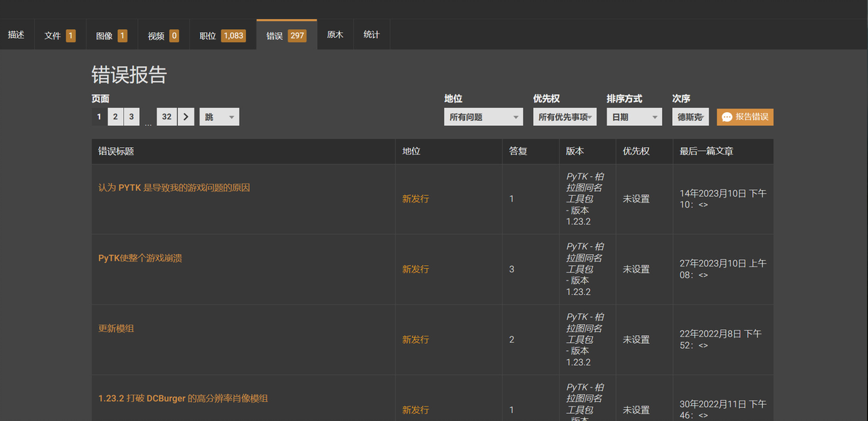Open bug report 1.23.2 打破 DCBurger 的高分辨率肖像模组
Screen dimensions: 868x421
point(184,398)
